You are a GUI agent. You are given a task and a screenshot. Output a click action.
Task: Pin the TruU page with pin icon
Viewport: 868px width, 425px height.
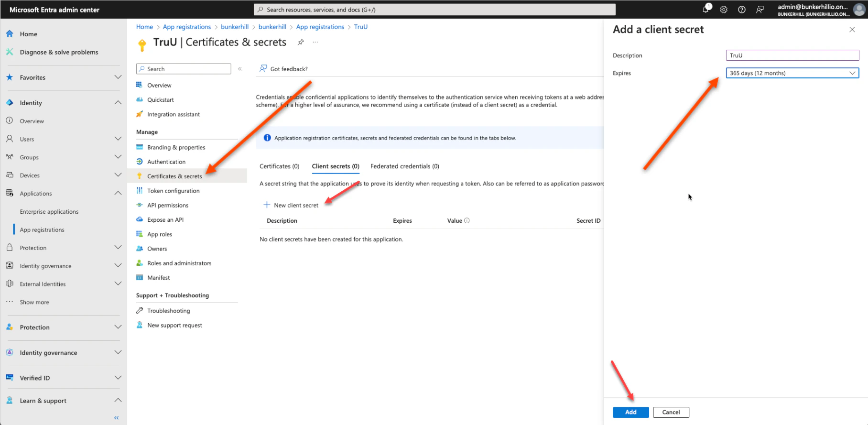301,42
